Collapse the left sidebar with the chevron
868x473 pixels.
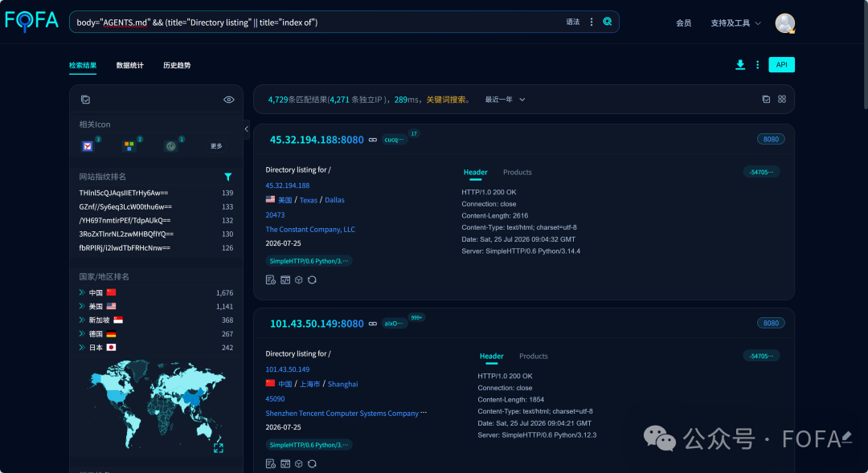[x=247, y=129]
